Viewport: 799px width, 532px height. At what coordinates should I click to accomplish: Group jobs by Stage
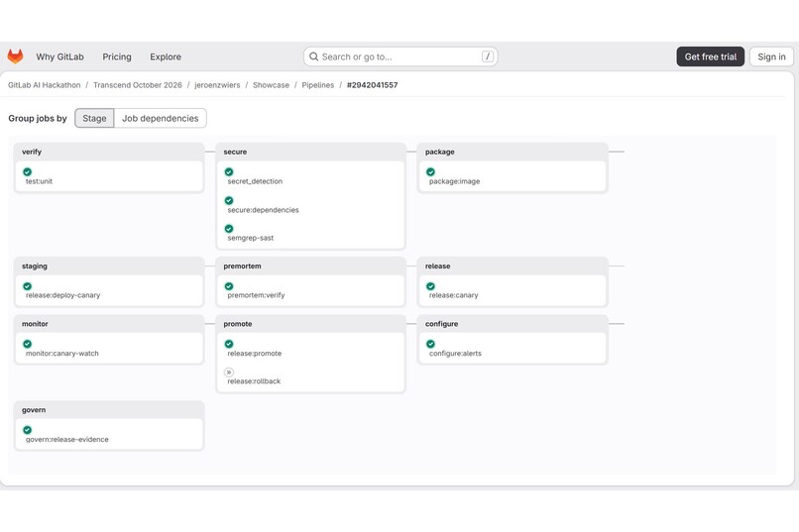pos(94,118)
